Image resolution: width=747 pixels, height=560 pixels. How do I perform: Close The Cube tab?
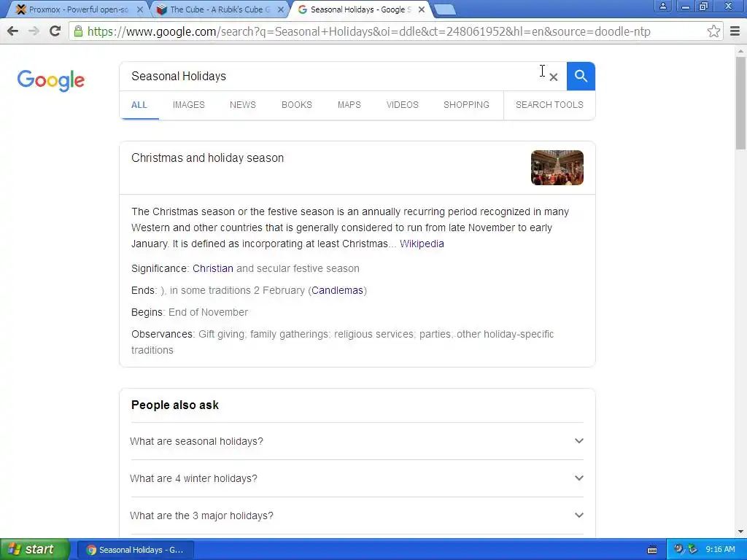pos(281,9)
